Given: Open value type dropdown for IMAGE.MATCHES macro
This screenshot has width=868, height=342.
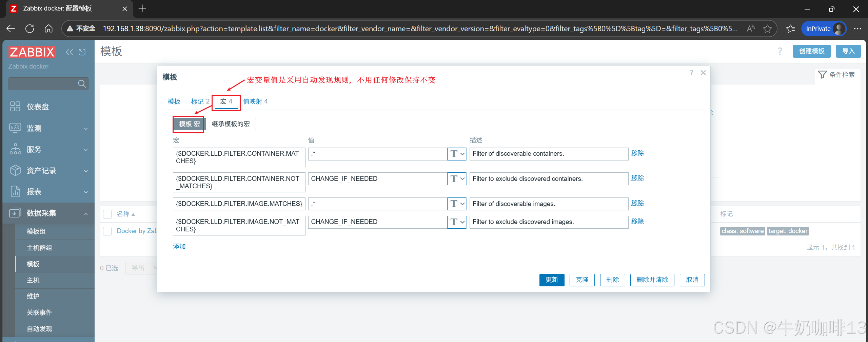Looking at the screenshot, I should 457,204.
